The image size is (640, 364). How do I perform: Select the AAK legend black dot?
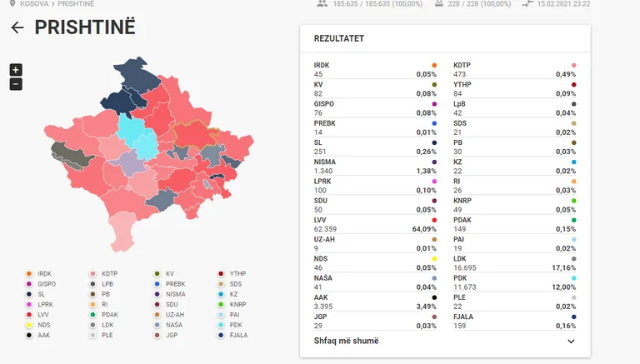(x=29, y=335)
